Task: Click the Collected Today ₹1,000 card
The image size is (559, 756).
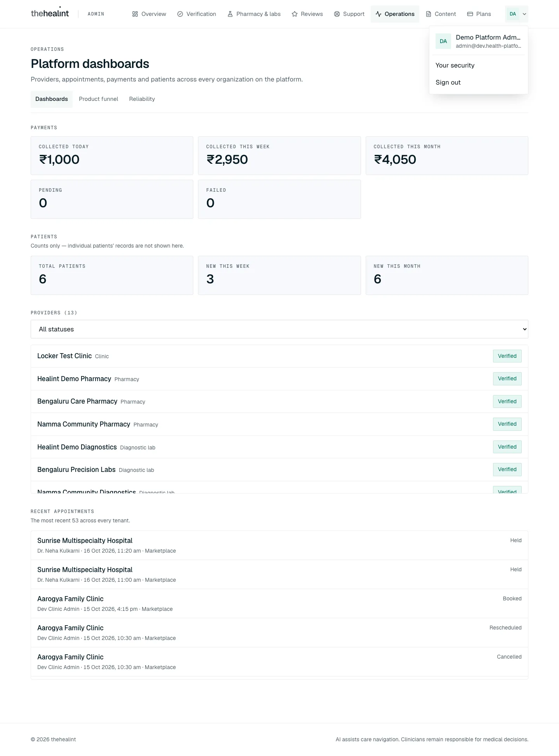Action: [112, 156]
